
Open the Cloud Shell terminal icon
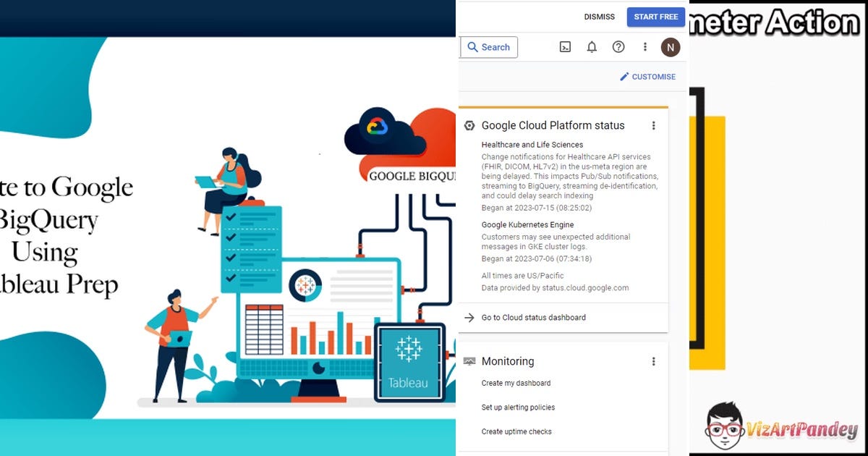(564, 47)
